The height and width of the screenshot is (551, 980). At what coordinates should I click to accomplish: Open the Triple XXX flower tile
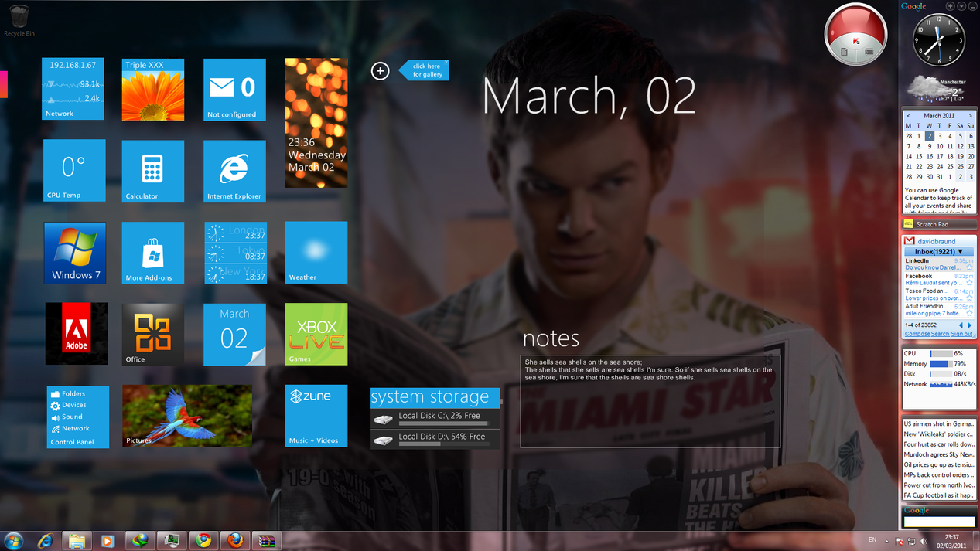coord(153,89)
